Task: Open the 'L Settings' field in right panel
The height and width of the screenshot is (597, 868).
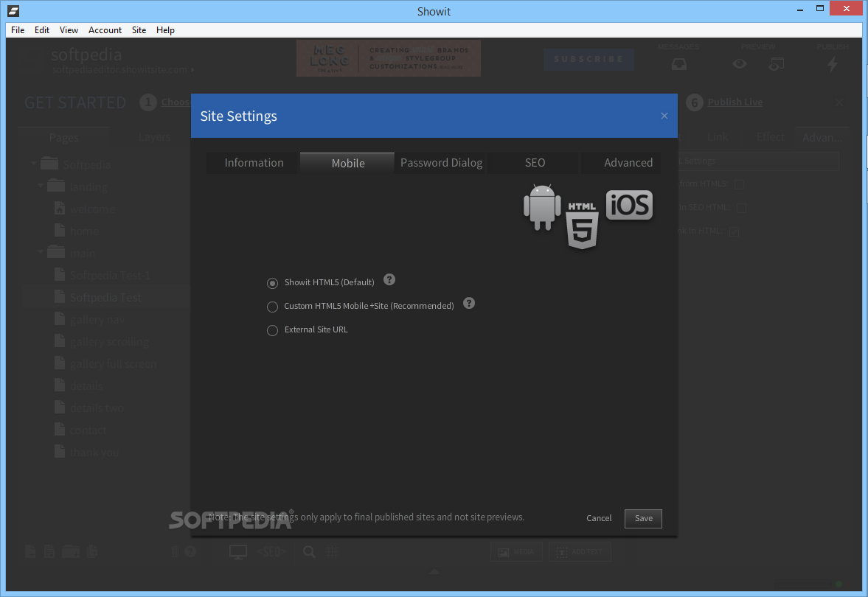Action: click(x=758, y=161)
